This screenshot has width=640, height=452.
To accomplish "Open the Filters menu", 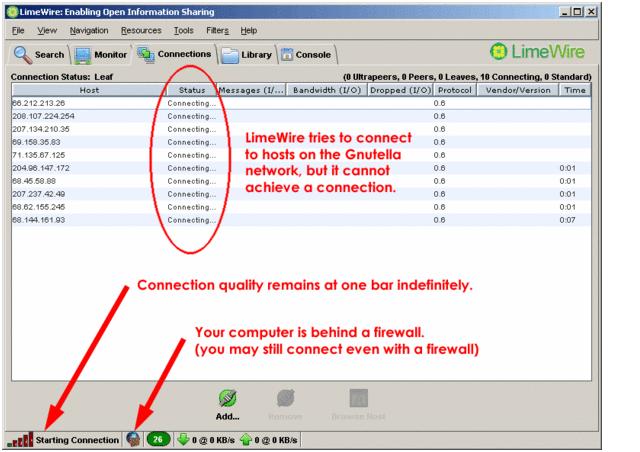I will click(x=217, y=31).
